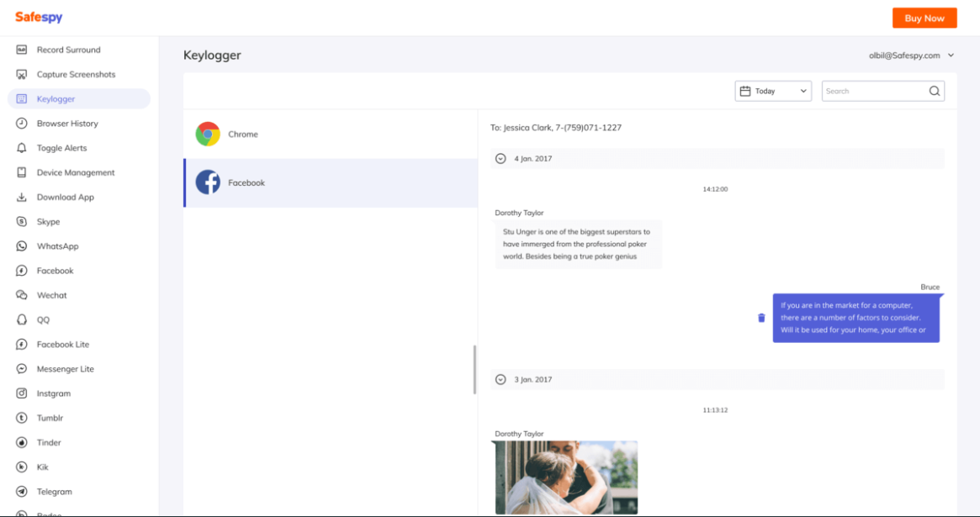The height and width of the screenshot is (517, 980).
Task: Click the Keylogger keyboard icon in the sidebar
Action: [x=21, y=98]
